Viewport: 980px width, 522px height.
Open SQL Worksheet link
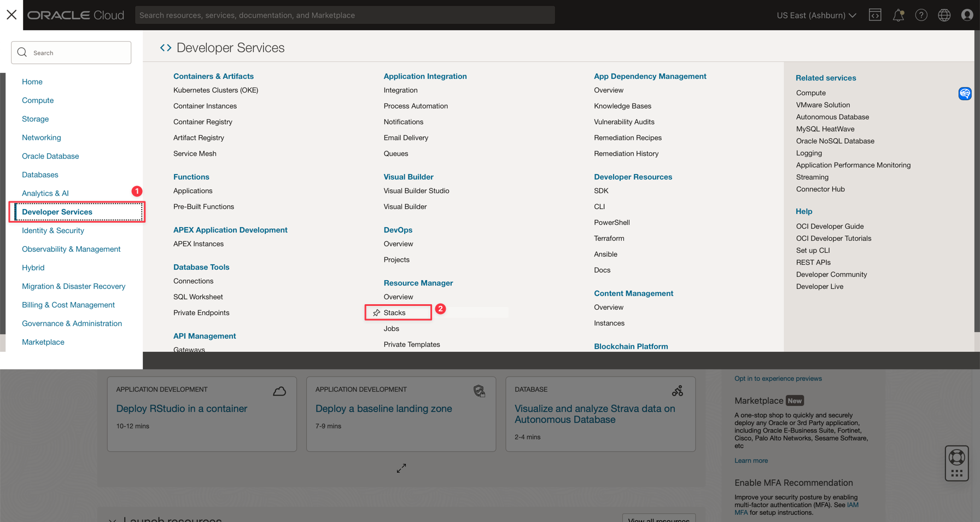pos(198,297)
